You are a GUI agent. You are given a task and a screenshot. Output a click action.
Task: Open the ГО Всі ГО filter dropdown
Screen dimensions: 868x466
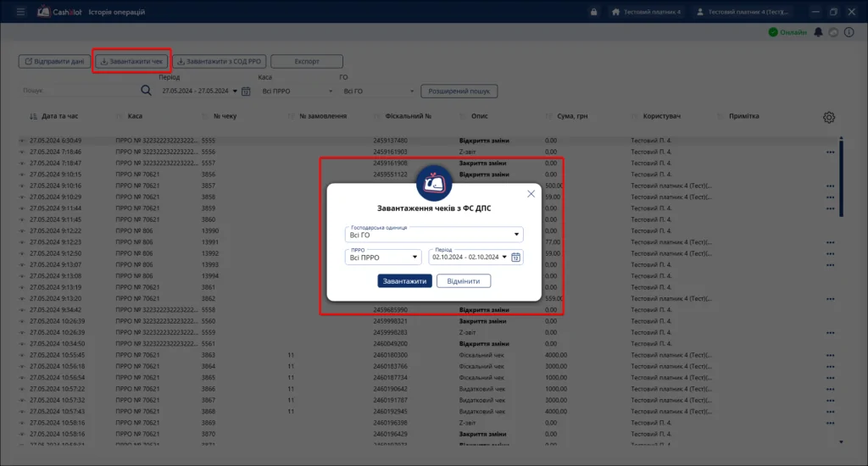pos(378,91)
